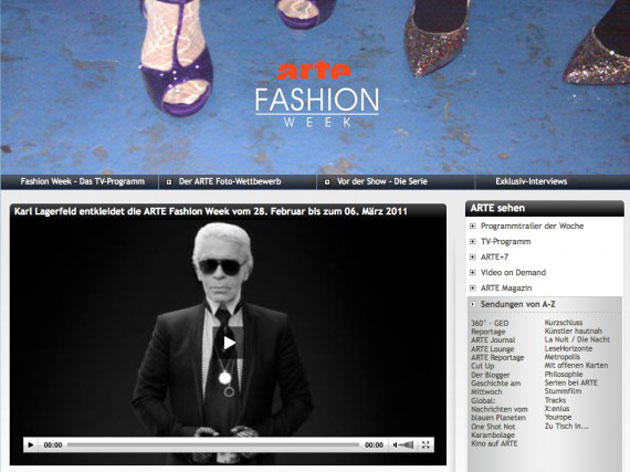Open Video on Demand link

tap(513, 272)
